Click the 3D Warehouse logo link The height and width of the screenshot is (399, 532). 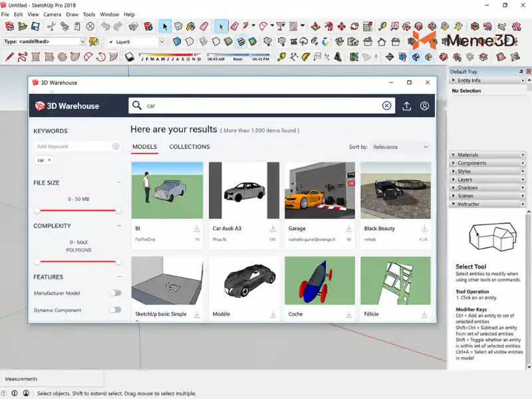67,106
